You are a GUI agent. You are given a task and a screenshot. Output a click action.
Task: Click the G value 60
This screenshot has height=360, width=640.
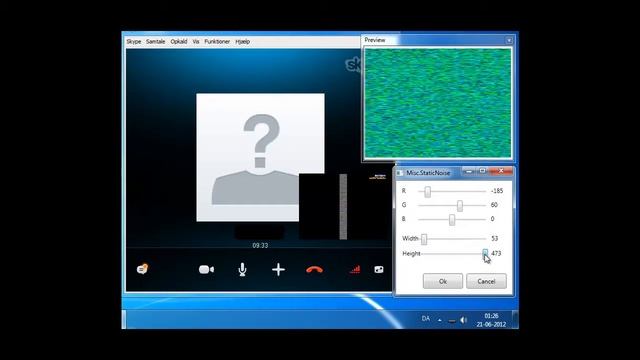click(494, 205)
